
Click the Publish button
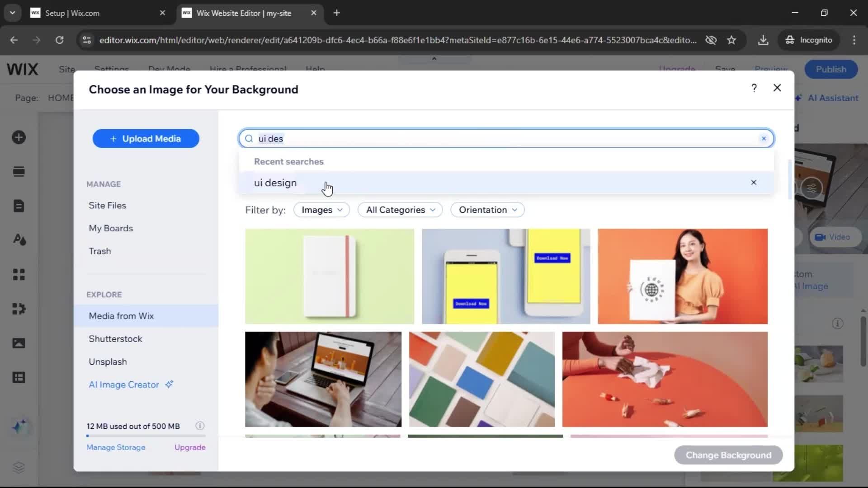click(x=831, y=69)
